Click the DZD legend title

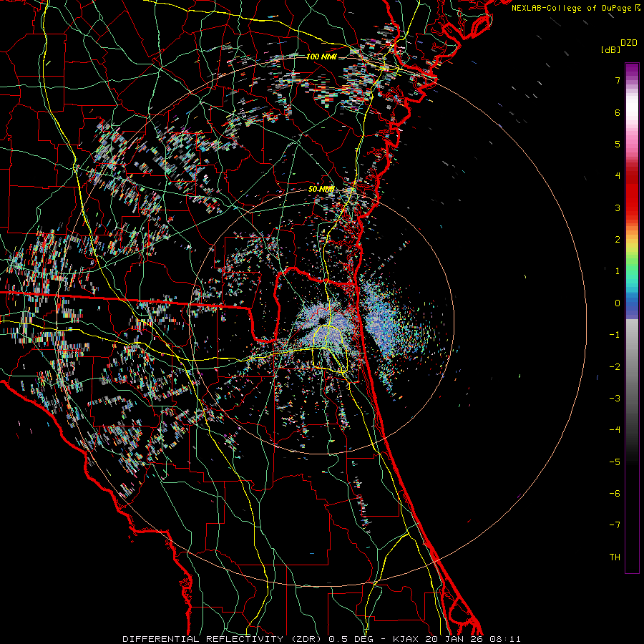pyautogui.click(x=628, y=43)
